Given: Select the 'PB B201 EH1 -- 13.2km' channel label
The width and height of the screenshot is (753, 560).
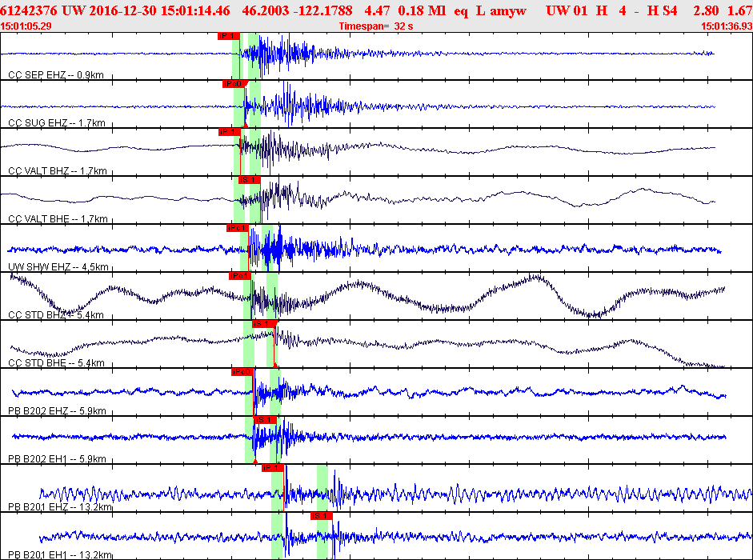Looking at the screenshot, I should tap(60, 555).
